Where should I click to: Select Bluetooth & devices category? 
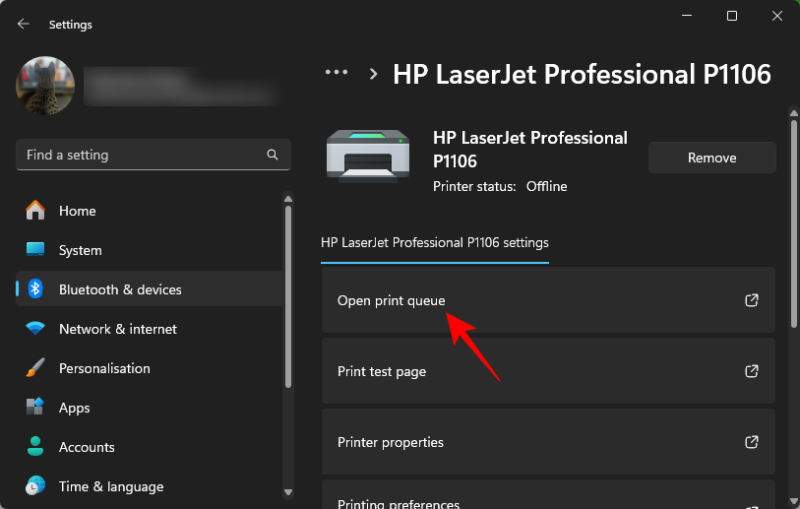click(x=149, y=289)
